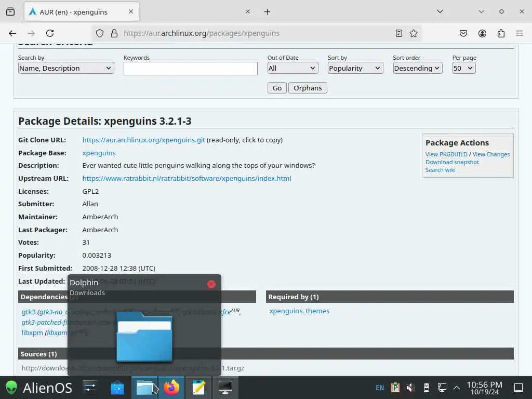The width and height of the screenshot is (532, 399).
Task: Click the Download snapshot link
Action: (453, 162)
